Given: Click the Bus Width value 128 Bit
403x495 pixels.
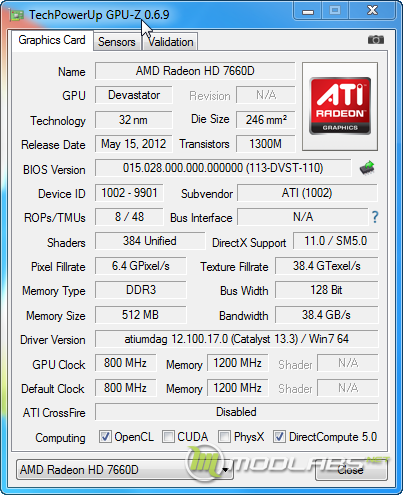Looking at the screenshot, I should [x=327, y=290].
